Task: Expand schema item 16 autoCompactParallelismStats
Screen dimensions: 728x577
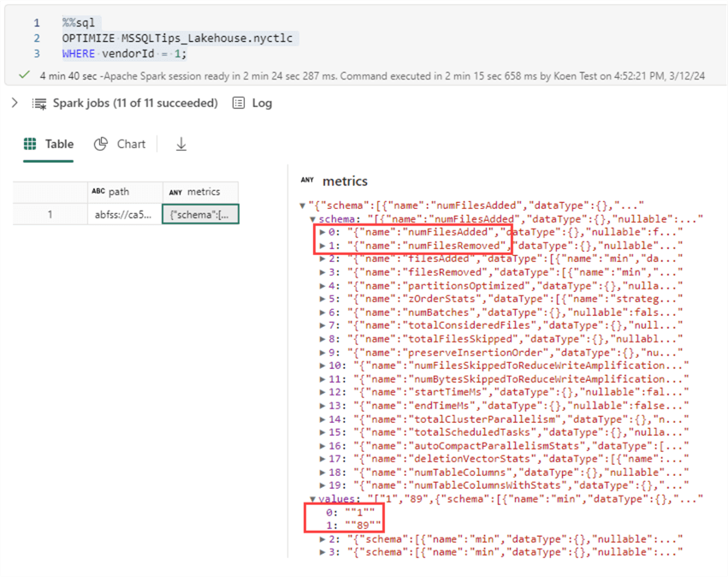Action: (x=323, y=446)
